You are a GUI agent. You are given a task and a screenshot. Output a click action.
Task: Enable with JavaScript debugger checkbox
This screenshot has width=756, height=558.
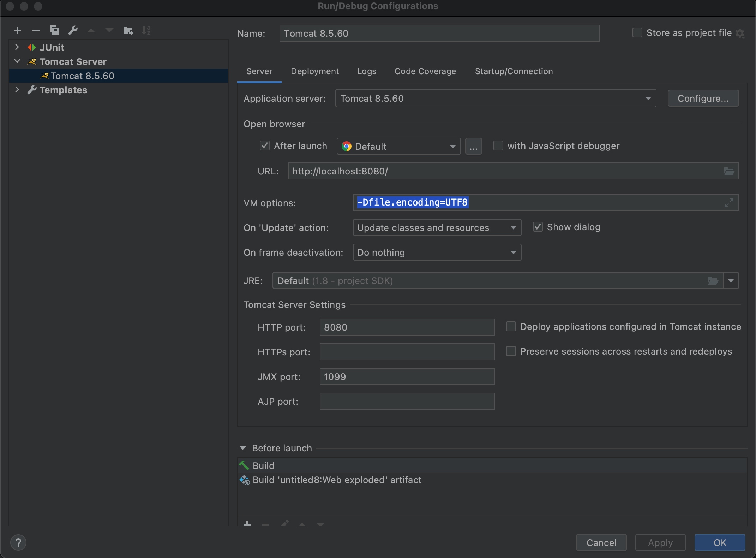[498, 146]
